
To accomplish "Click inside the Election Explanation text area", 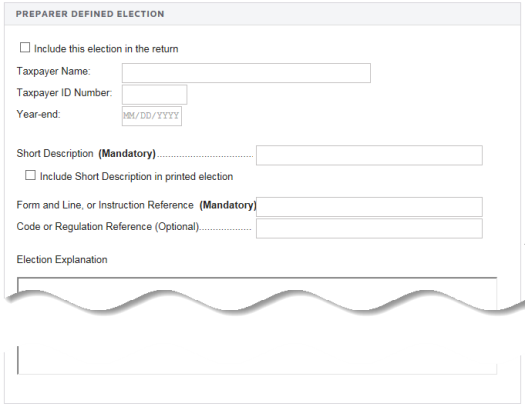I will pos(257,325).
